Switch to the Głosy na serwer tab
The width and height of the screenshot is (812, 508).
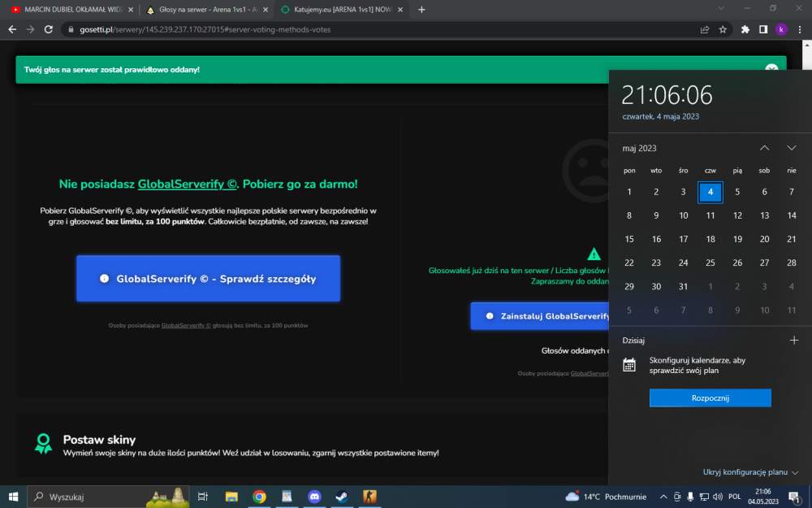pos(207,9)
